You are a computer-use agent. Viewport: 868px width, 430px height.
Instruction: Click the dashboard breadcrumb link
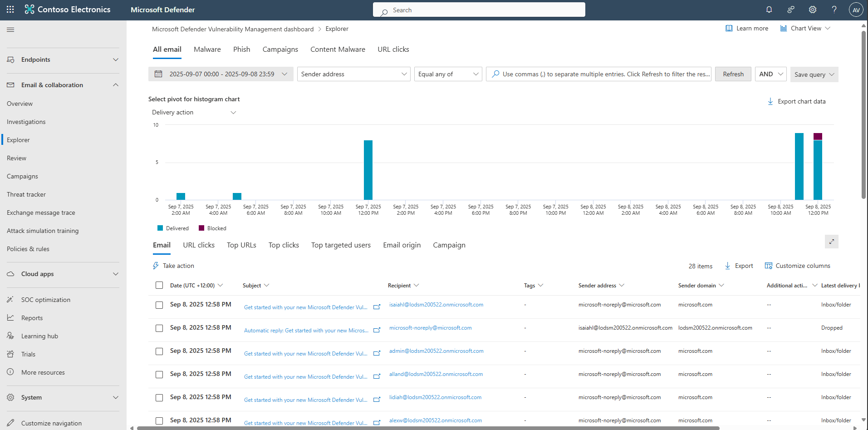(233, 29)
